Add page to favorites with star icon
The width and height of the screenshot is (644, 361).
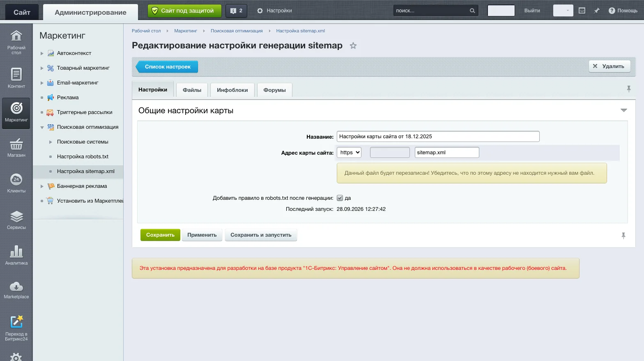pyautogui.click(x=353, y=46)
